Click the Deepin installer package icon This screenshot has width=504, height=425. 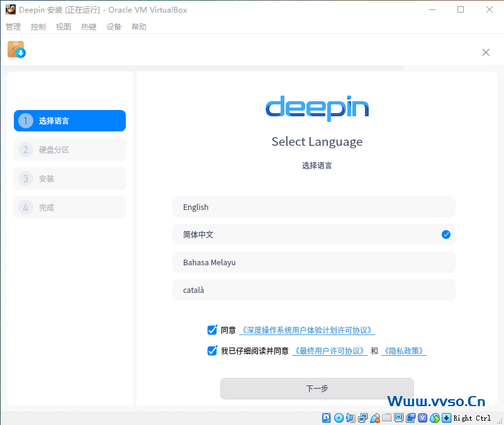coord(16,50)
